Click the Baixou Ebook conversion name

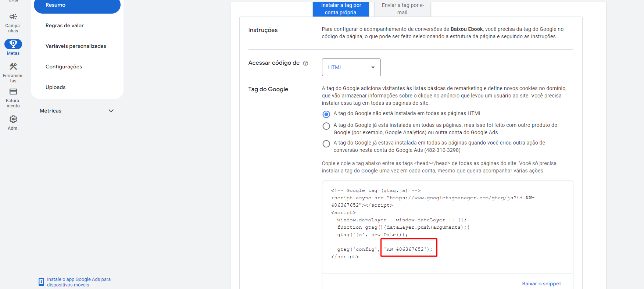(466, 29)
